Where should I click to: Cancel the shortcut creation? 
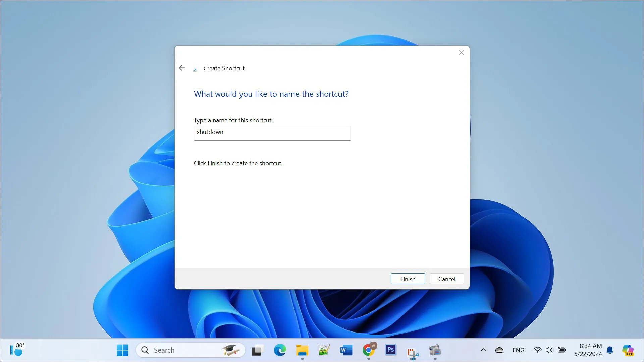point(446,279)
